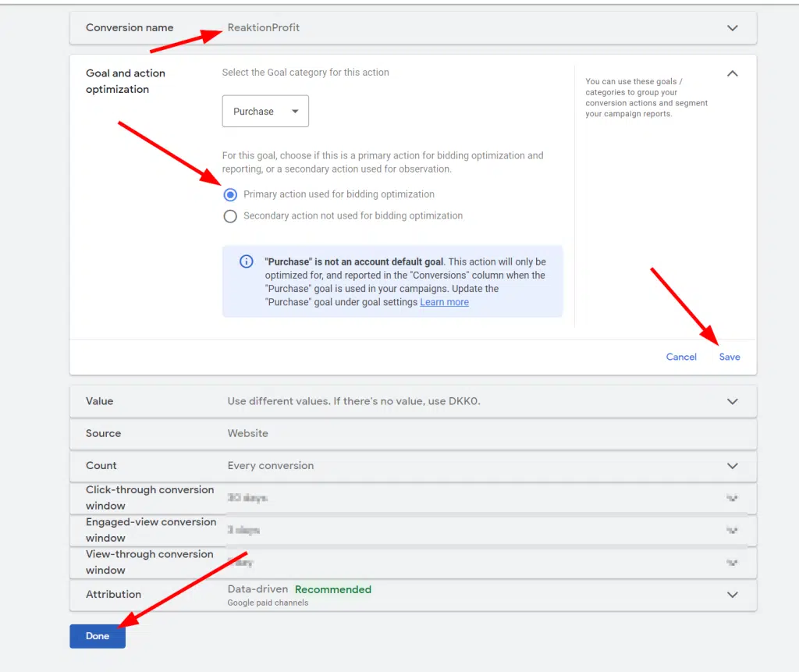The height and width of the screenshot is (672, 799).
Task: Click the info icon in Purchase notice
Action: 246,261
